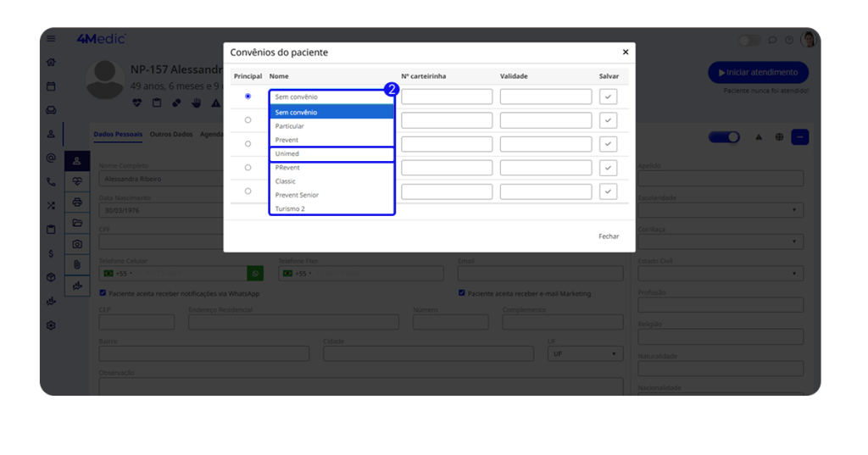Viewport: 868px width, 455px height.
Task: Open settings gear at sidebar bottom
Action: (51, 325)
